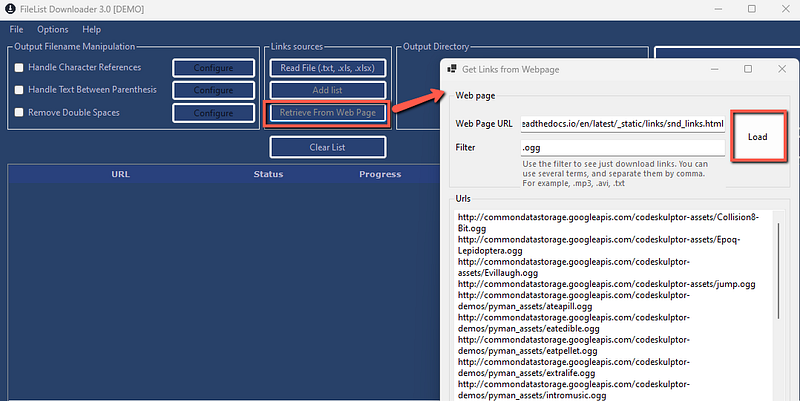This screenshot has height=401, width=800.
Task: Click Read File (.txt, .xls, .xlsx) button
Action: [328, 68]
